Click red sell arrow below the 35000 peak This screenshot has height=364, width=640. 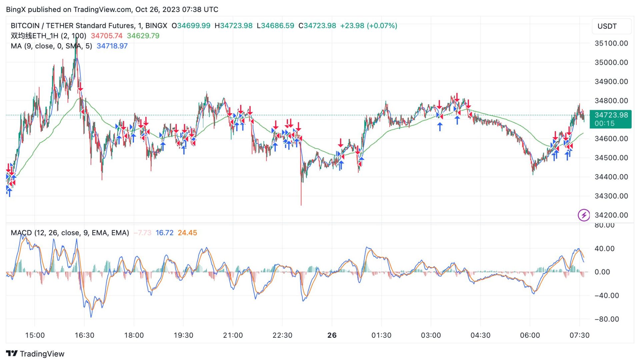[80, 88]
